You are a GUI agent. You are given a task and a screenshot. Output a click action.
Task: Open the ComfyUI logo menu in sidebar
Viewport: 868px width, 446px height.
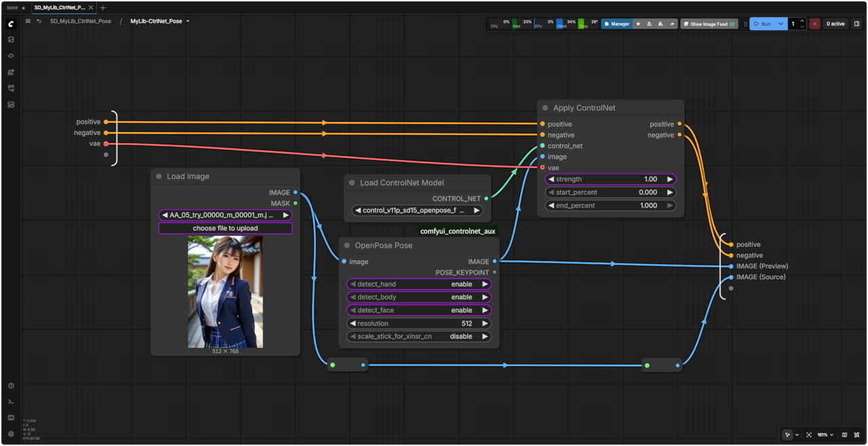[x=11, y=24]
